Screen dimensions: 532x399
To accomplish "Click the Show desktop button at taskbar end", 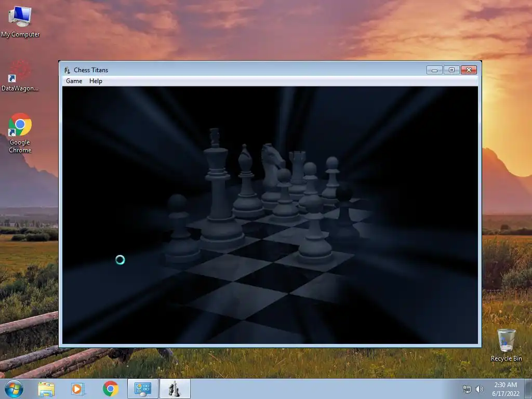I will [x=529, y=389].
